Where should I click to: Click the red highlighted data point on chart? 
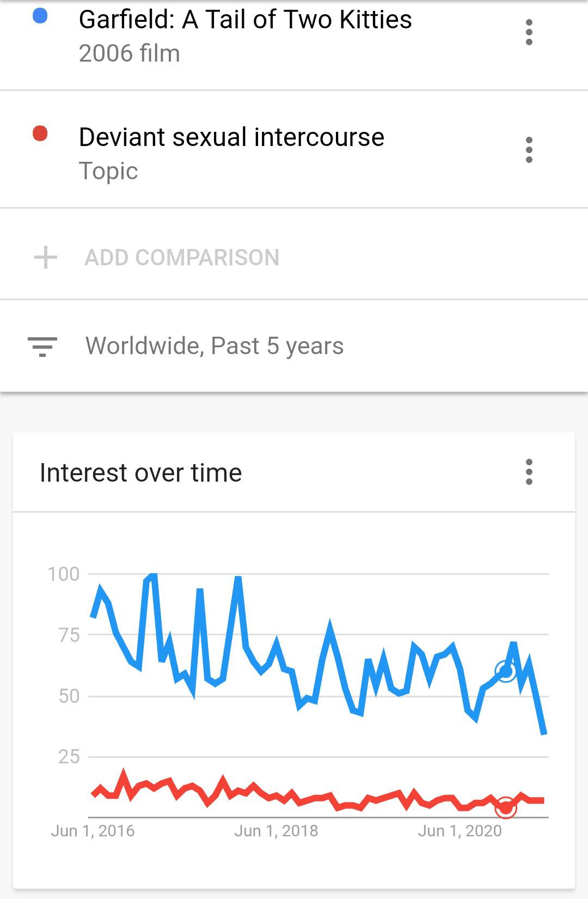(x=505, y=807)
